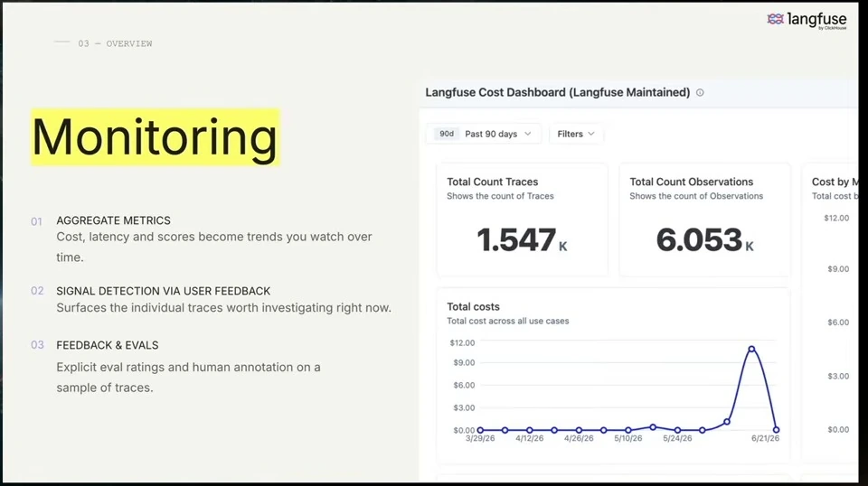
Task: Click the 'Shows the count of Traces' subtitle
Action: point(500,196)
